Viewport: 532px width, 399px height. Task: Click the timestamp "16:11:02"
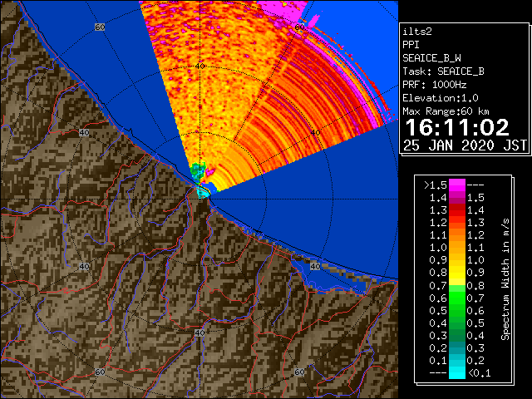457,127
